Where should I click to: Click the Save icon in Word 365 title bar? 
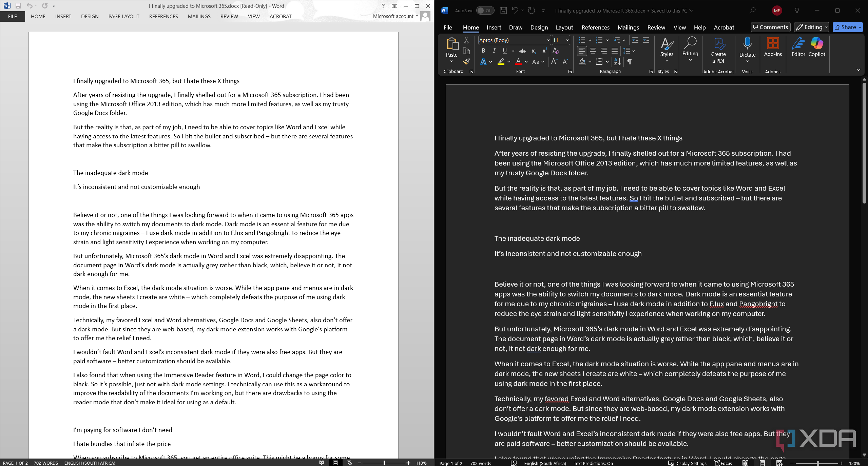click(503, 11)
